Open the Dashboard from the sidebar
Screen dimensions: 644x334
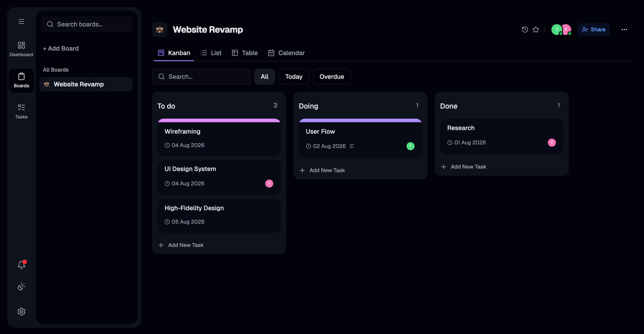(x=21, y=49)
